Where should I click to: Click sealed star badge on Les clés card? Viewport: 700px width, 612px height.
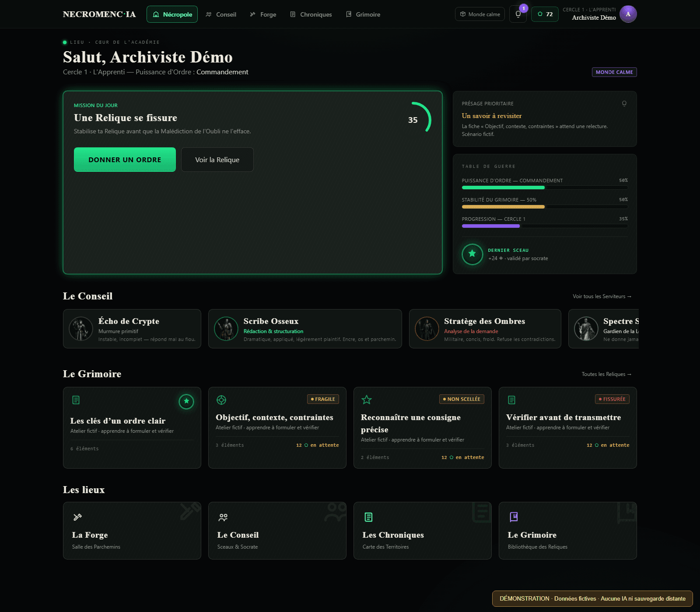click(186, 401)
